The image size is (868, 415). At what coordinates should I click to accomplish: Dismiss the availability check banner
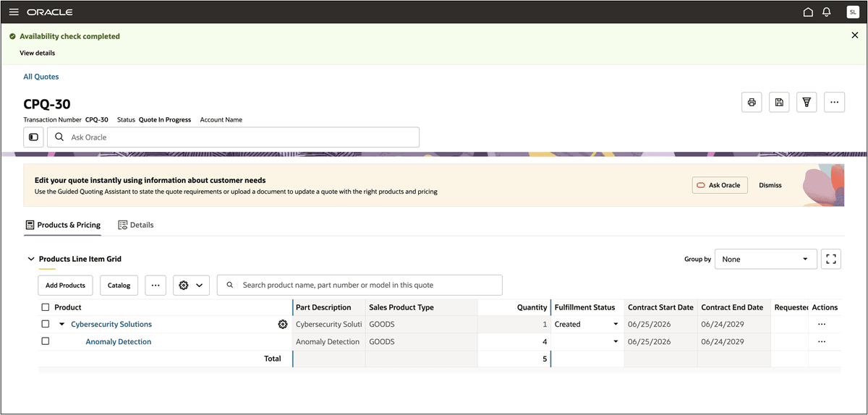[x=855, y=35]
